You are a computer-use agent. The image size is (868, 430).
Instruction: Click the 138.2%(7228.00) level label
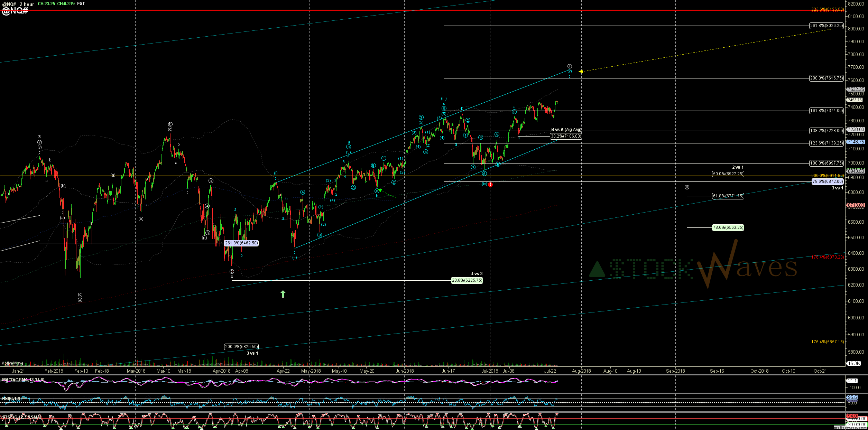pos(826,131)
